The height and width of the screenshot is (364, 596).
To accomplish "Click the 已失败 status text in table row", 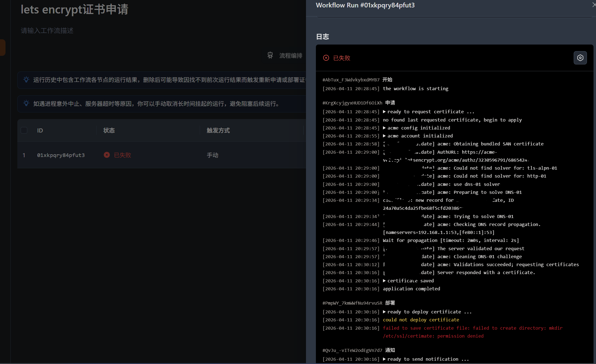I will (122, 155).
